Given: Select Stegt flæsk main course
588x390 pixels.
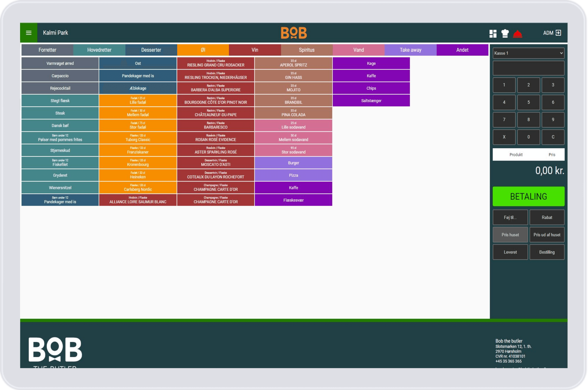Looking at the screenshot, I should click(x=60, y=101).
